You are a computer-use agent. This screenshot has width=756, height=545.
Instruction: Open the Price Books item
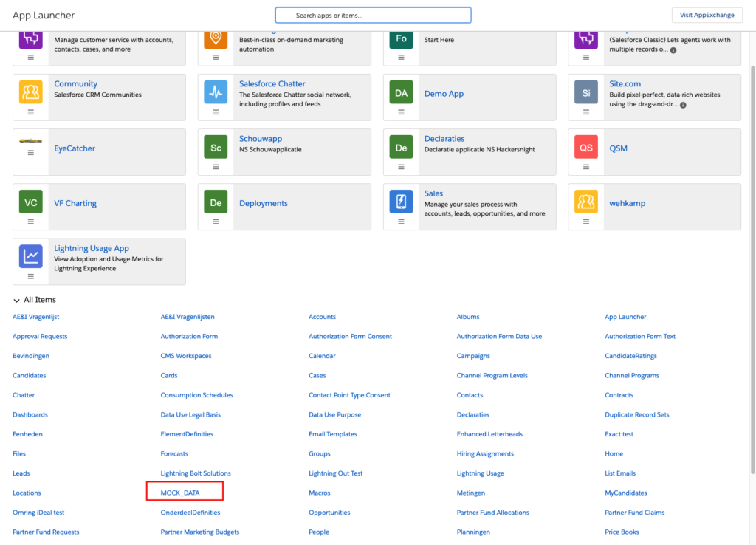622,532
